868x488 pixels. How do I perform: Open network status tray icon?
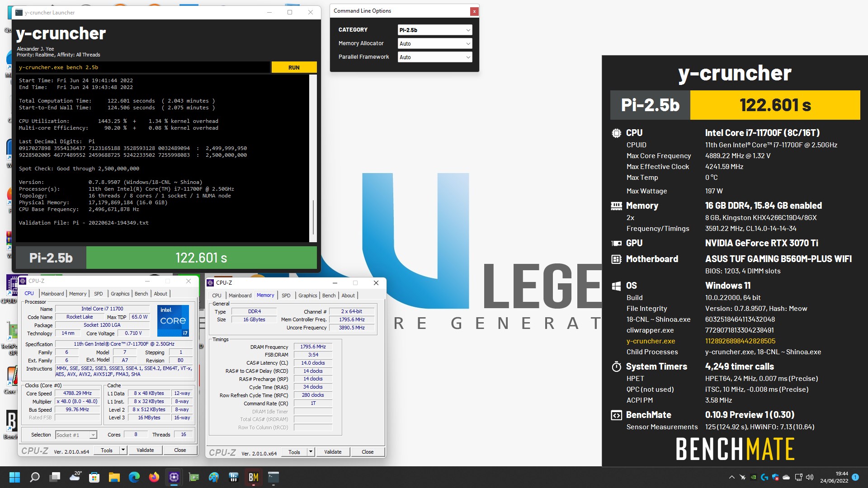799,477
